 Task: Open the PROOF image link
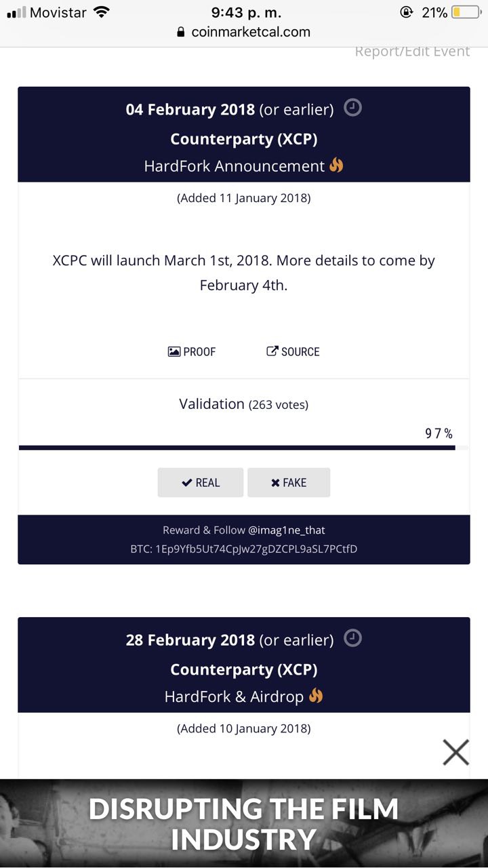tap(192, 351)
